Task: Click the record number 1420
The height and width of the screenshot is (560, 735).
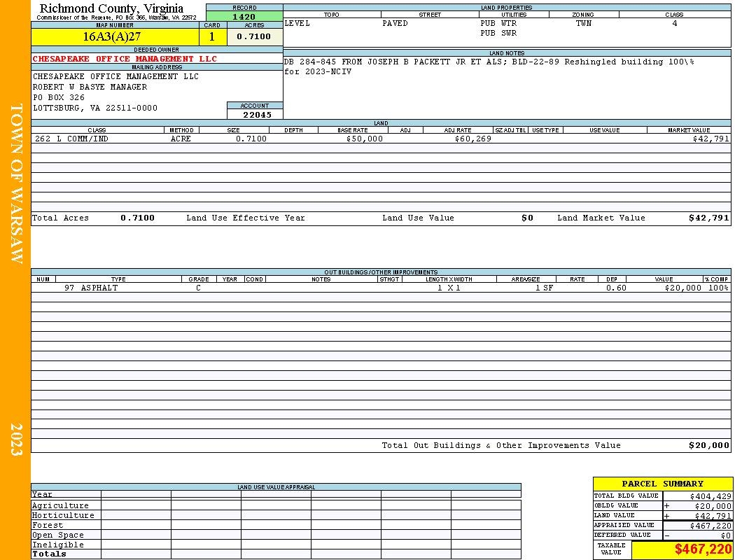Action: pyautogui.click(x=244, y=16)
